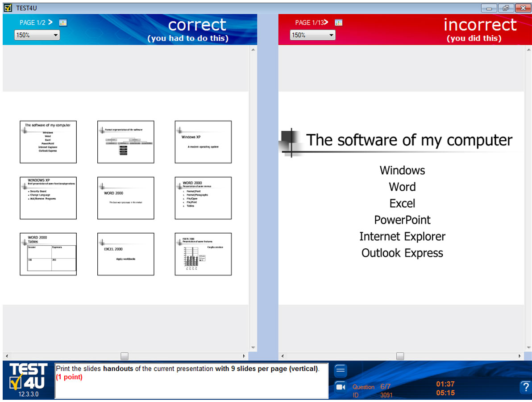Click the '(1 point)' red text
Screen dimensions: 532x402
point(69,377)
